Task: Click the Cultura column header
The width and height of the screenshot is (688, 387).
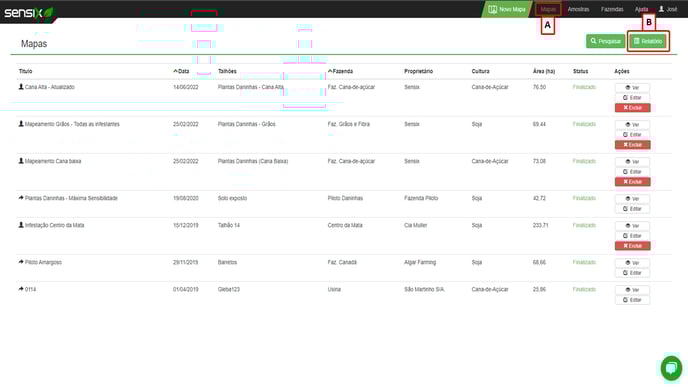Action: tap(480, 71)
